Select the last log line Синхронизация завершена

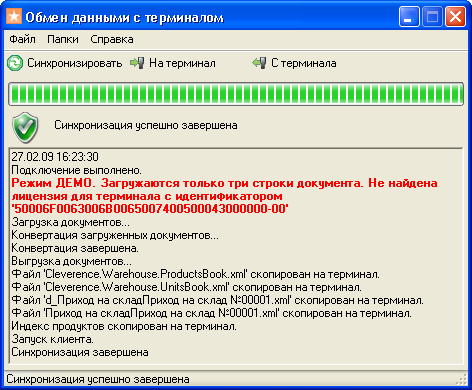80,352
